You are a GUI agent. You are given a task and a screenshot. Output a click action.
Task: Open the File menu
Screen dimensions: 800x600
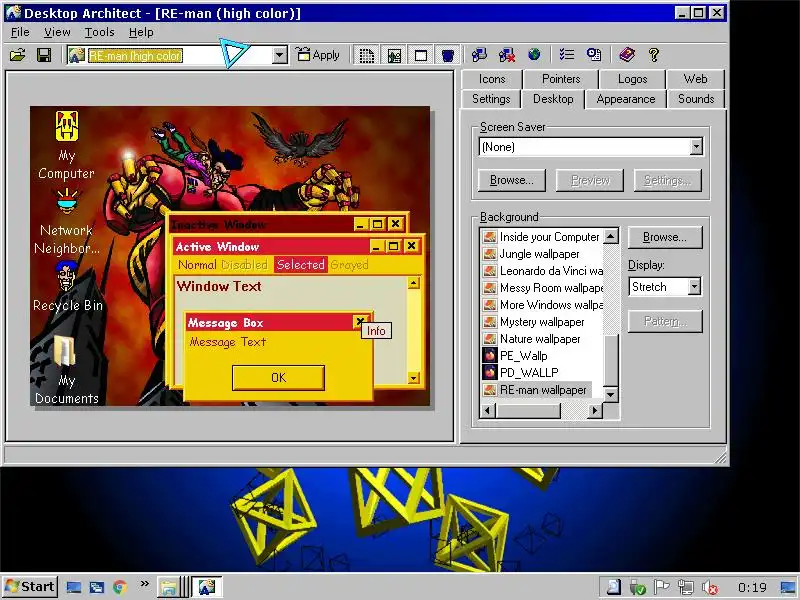(20, 32)
